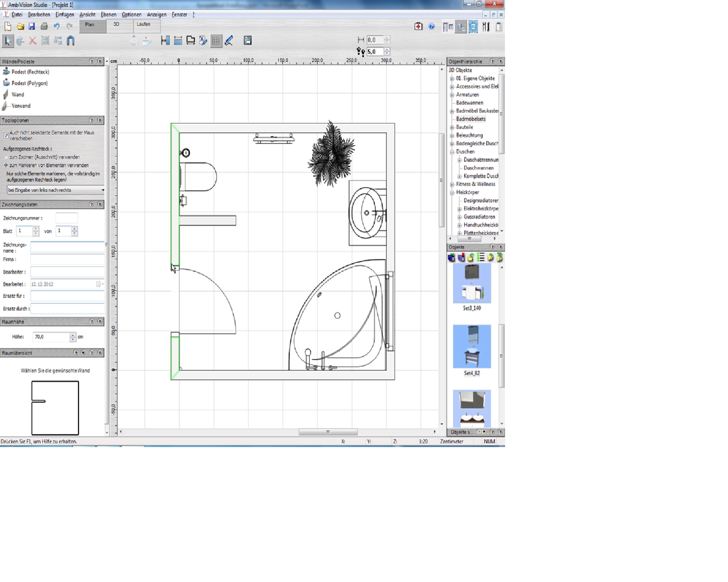Screen dimensions: 728x582
Task: Click the save-image disk icon in the second toolbar
Action: click(247, 40)
